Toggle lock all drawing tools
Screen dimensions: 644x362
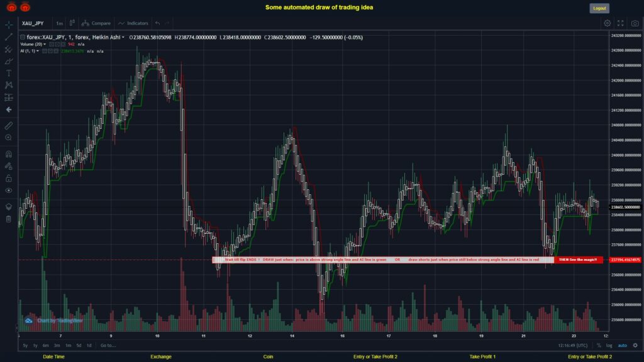point(9,178)
